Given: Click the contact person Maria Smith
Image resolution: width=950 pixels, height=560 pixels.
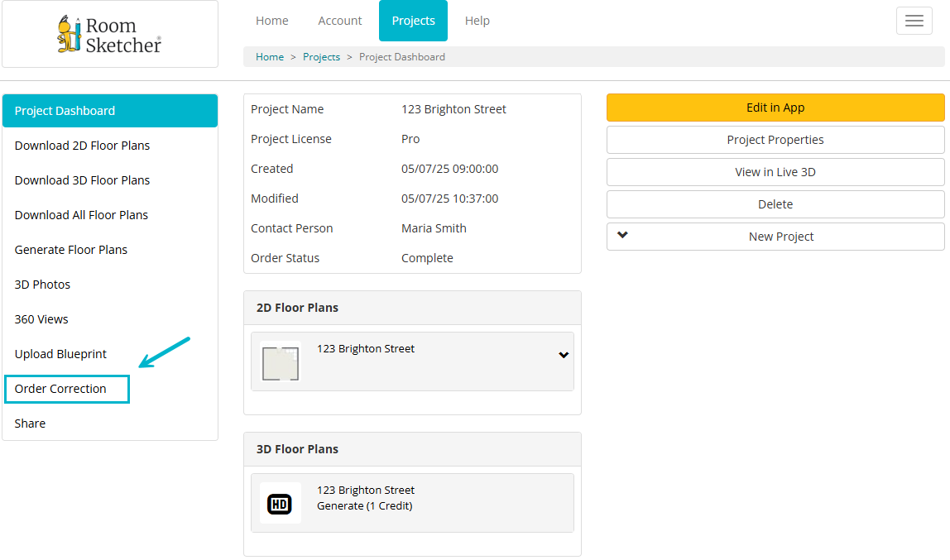Looking at the screenshot, I should tap(434, 228).
